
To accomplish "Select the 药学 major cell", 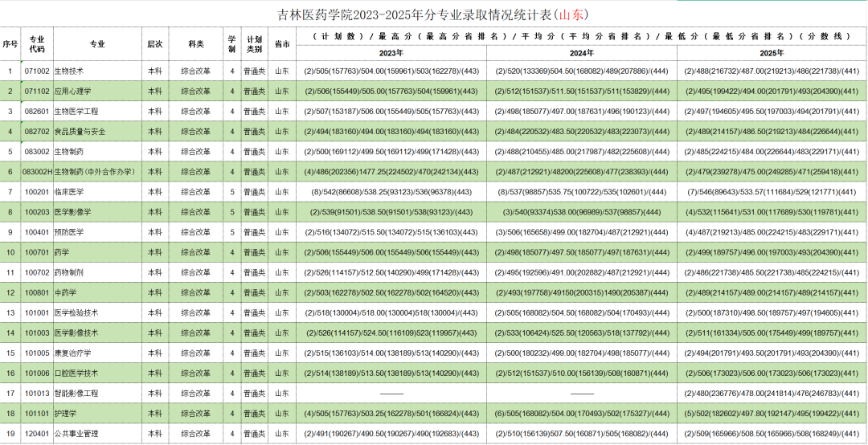I will (97, 252).
